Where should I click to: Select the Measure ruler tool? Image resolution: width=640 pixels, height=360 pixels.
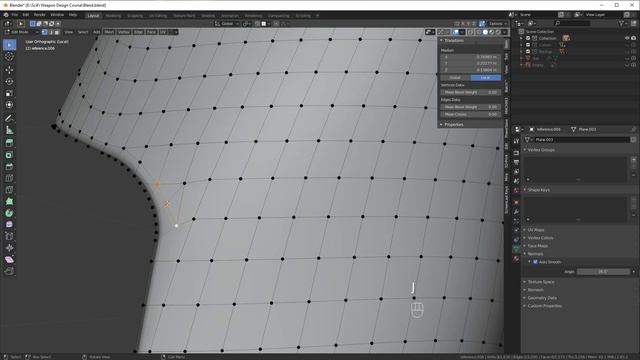(x=9, y=130)
